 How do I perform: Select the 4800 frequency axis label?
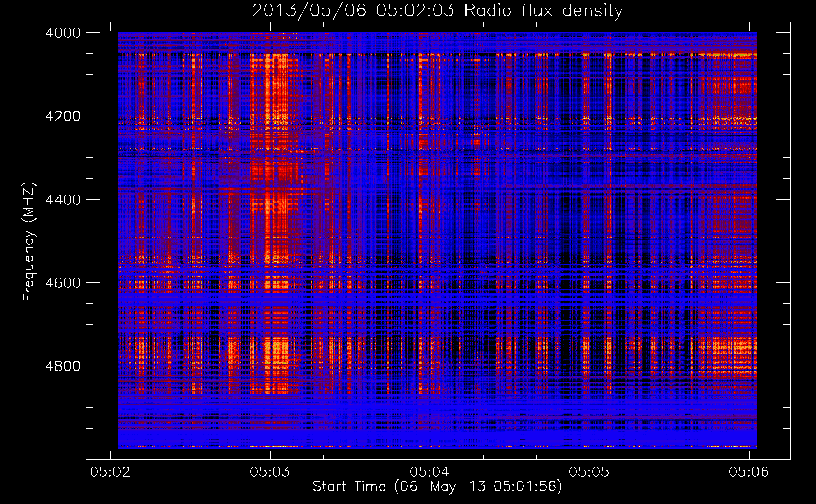point(63,366)
